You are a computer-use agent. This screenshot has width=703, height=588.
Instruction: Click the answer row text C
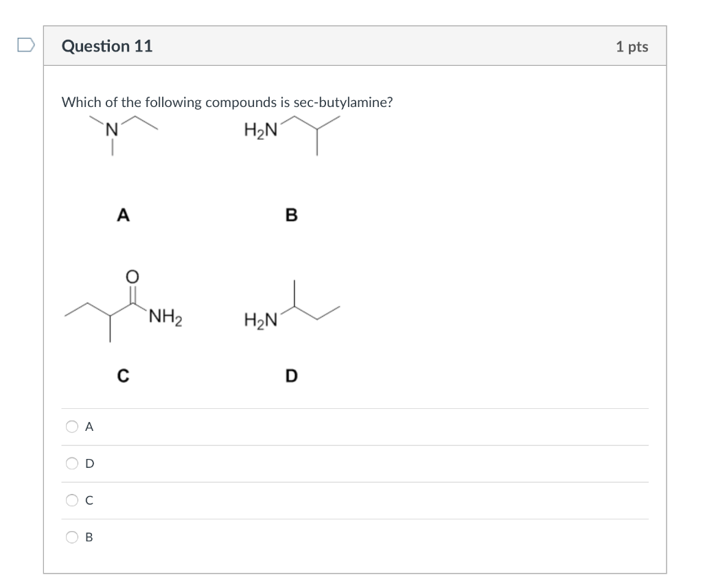[88, 501]
